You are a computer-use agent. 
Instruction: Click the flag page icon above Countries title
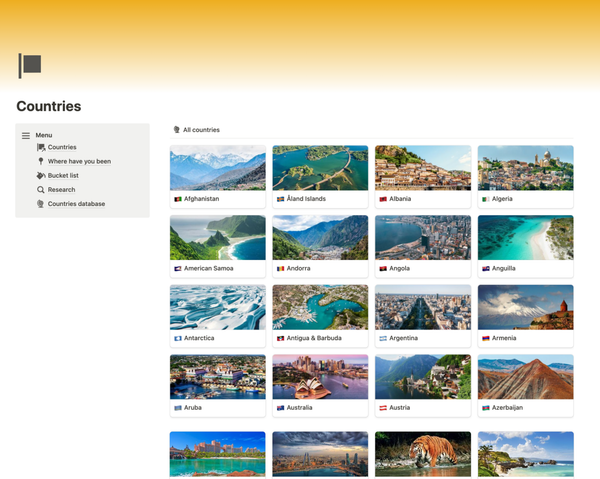30,66
